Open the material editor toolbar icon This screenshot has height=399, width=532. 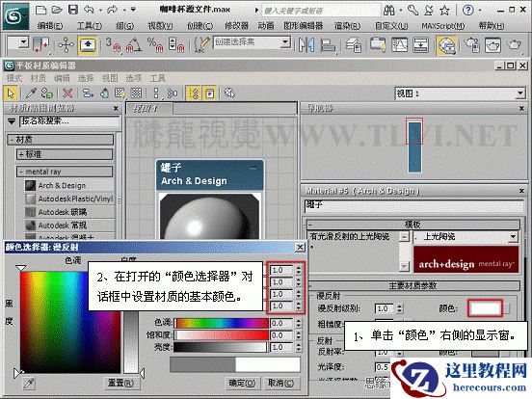[446, 46]
